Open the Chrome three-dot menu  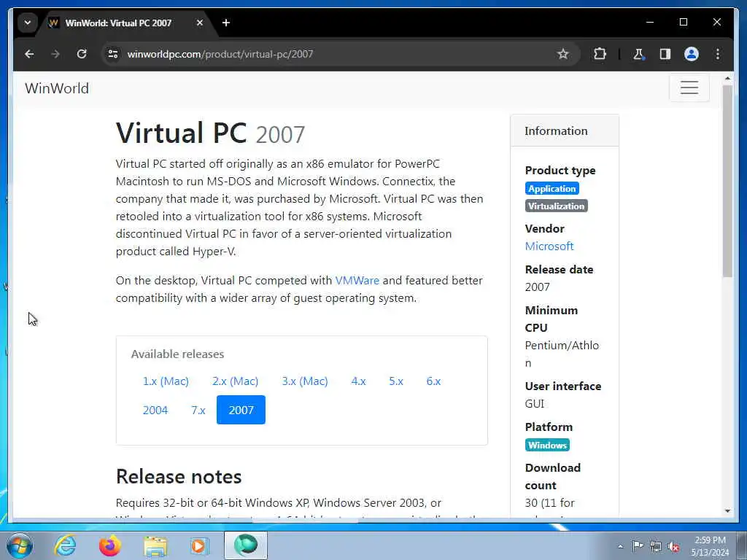[x=718, y=54]
